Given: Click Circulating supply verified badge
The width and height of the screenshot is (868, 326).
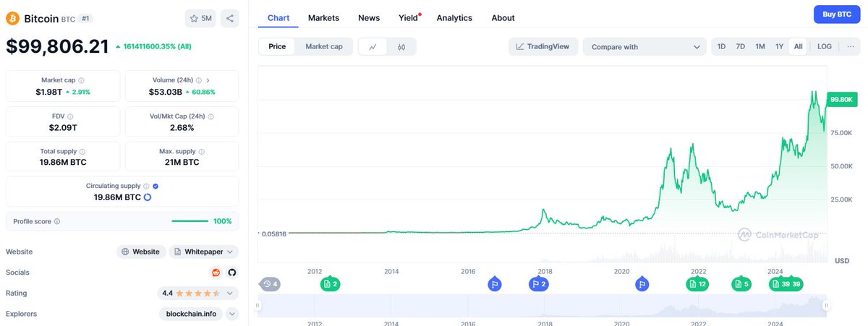Looking at the screenshot, I should 156,186.
